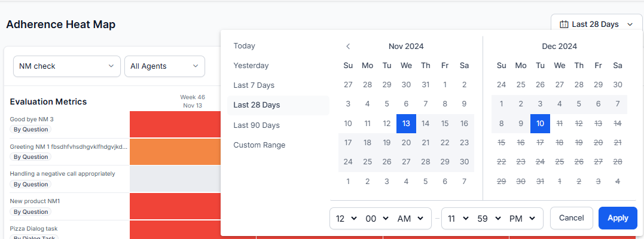Screen dimensions: 644x239
Task: Click the previous month arrow beside Nov 2024
Action: point(348,46)
